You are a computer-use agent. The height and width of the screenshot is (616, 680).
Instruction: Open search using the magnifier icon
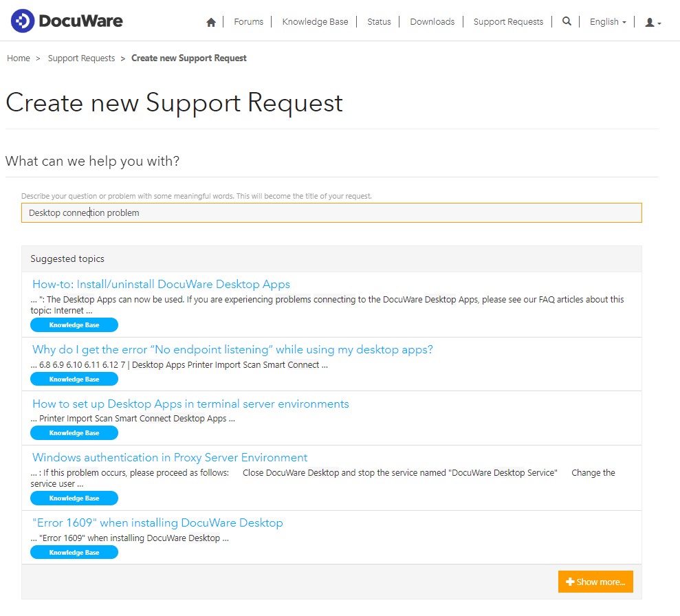point(567,21)
